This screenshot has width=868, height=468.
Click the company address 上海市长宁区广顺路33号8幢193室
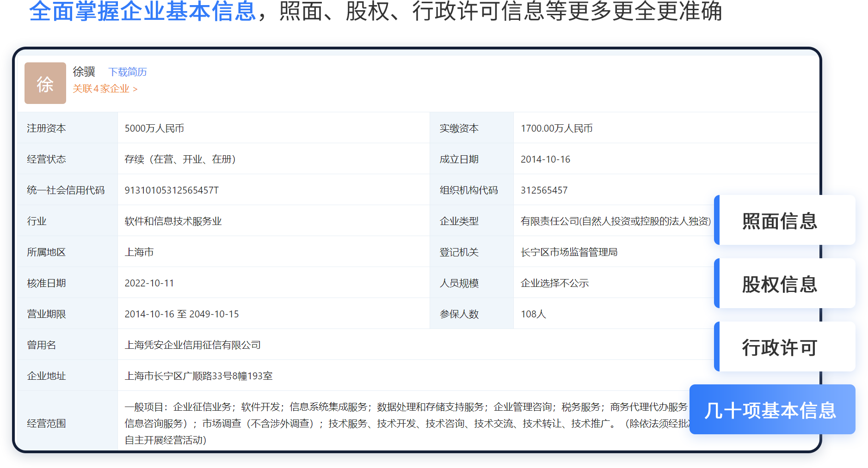click(198, 376)
